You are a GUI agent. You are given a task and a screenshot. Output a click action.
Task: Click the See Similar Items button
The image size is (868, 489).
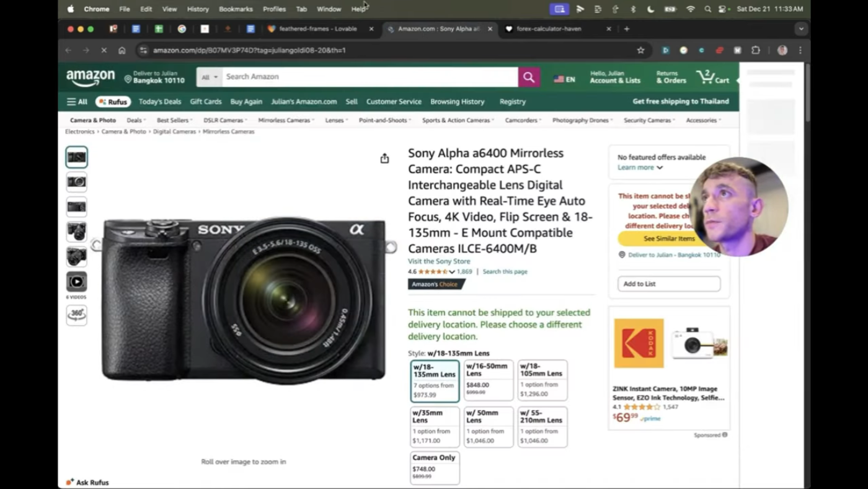[x=668, y=238]
